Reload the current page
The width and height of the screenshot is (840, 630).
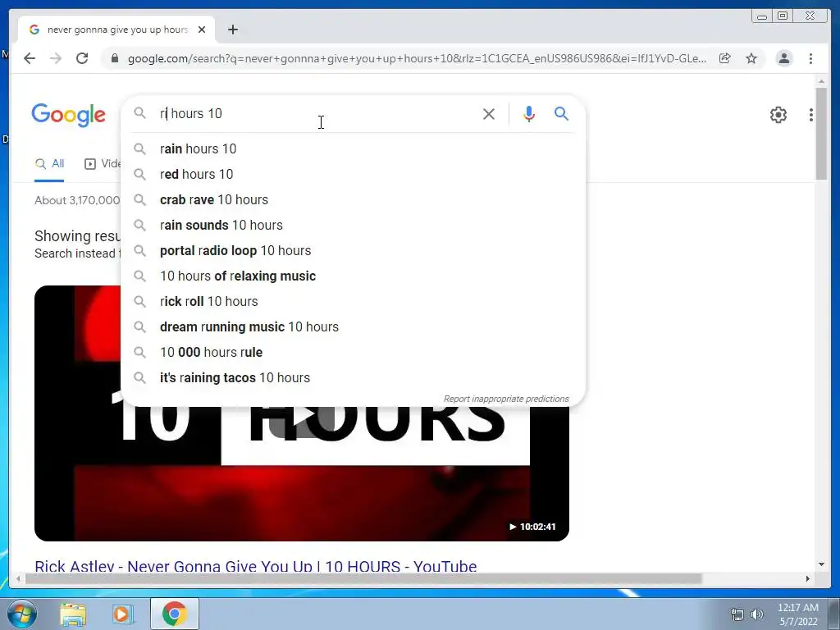82,58
